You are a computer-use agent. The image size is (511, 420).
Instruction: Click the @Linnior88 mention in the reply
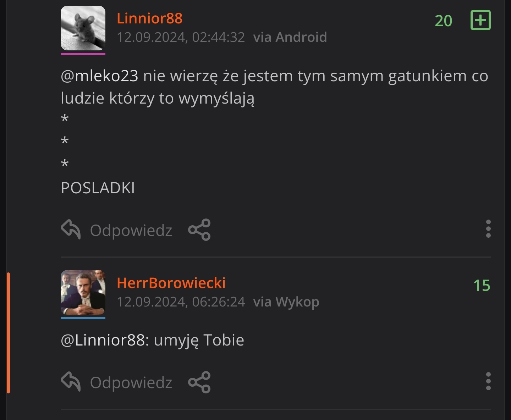tap(103, 340)
